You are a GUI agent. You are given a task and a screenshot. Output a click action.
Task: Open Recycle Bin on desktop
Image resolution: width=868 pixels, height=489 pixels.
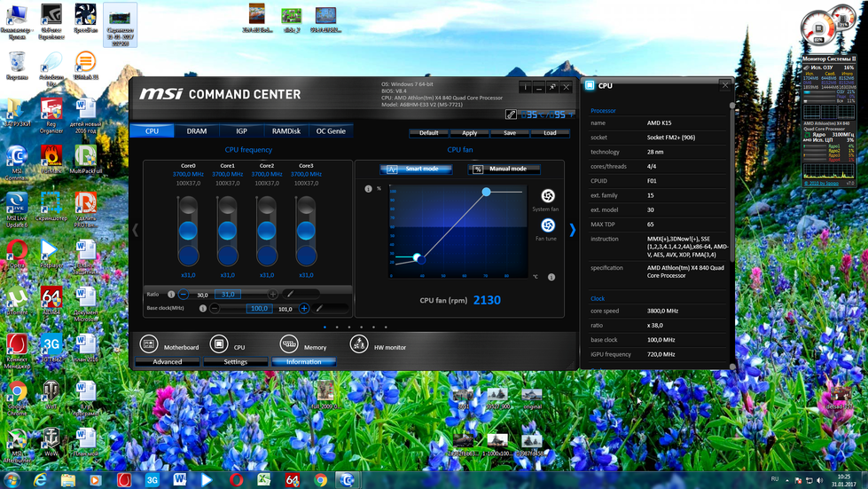(17, 66)
